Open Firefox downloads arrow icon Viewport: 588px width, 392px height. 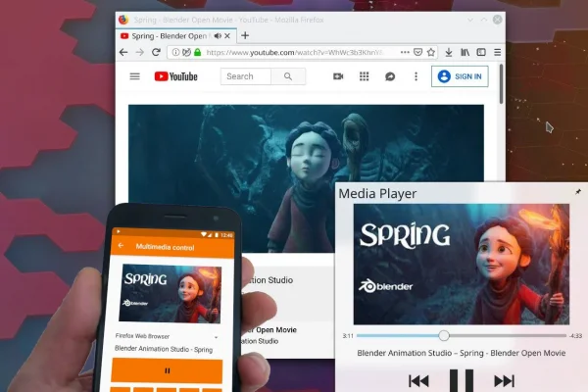coord(449,52)
